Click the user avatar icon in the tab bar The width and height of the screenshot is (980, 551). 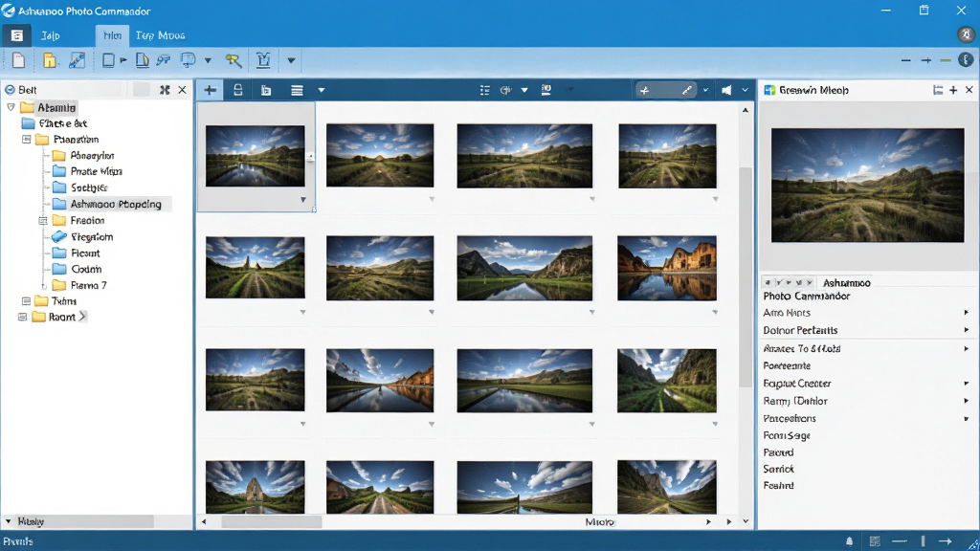pyautogui.click(x=966, y=34)
